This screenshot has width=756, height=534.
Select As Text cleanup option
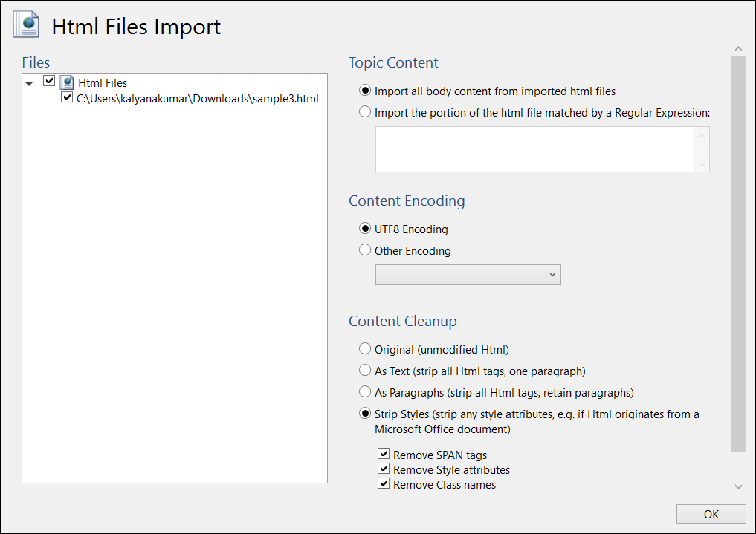coord(365,371)
